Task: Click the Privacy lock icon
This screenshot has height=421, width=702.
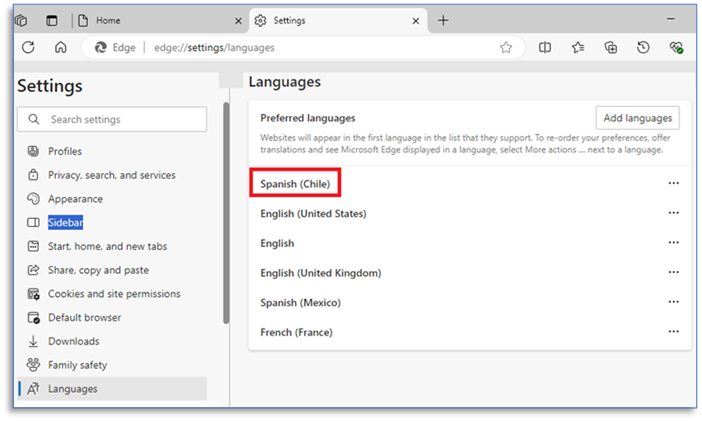Action: pos(34,175)
